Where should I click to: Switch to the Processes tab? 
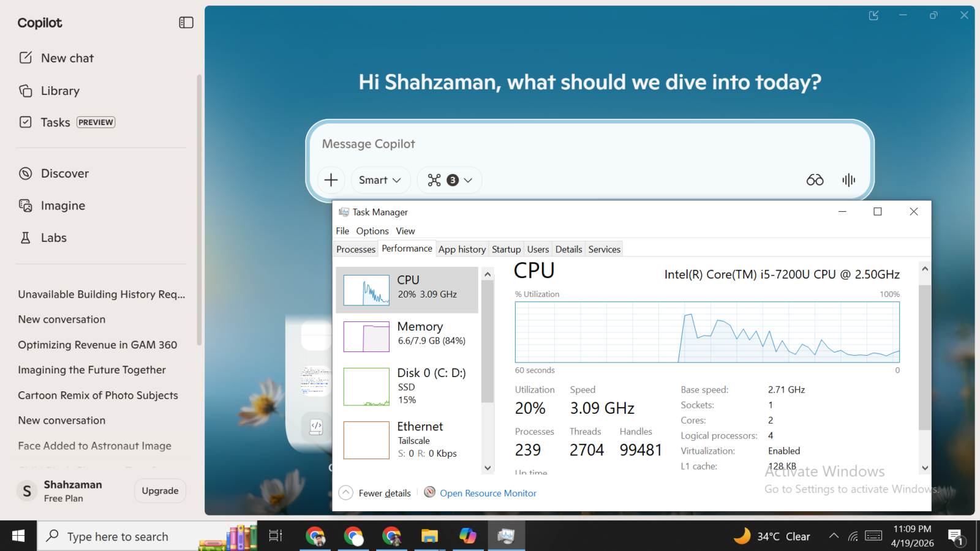click(x=356, y=249)
